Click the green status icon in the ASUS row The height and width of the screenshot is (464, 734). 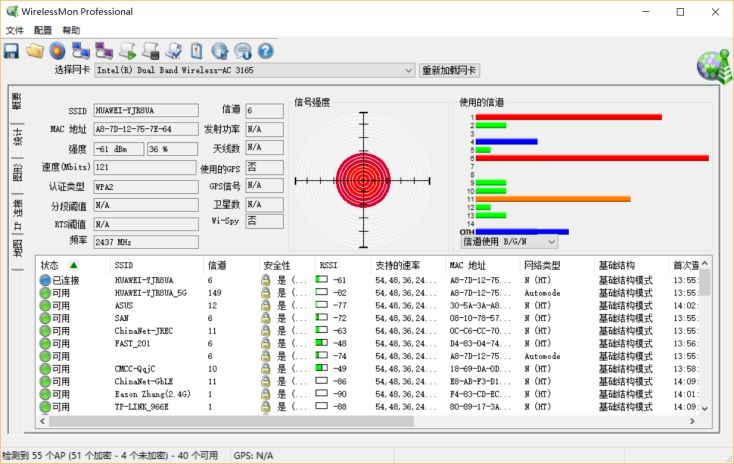pyautogui.click(x=45, y=306)
